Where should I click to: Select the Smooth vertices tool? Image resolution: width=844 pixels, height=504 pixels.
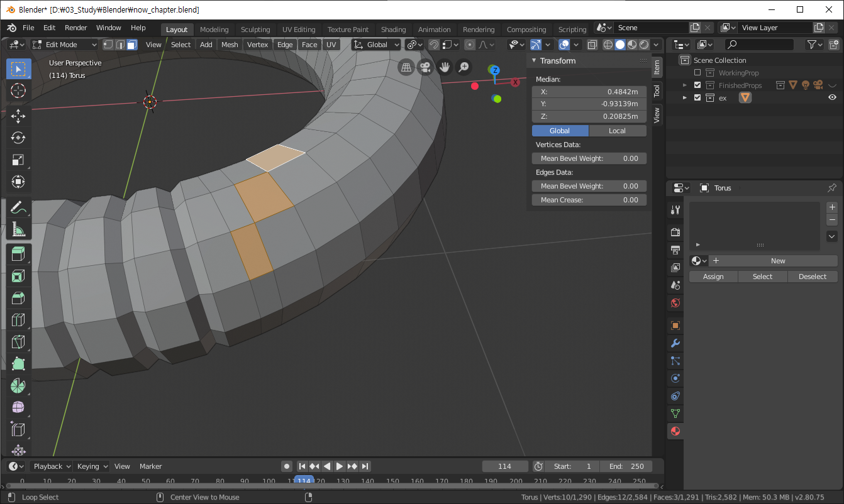pyautogui.click(x=18, y=408)
